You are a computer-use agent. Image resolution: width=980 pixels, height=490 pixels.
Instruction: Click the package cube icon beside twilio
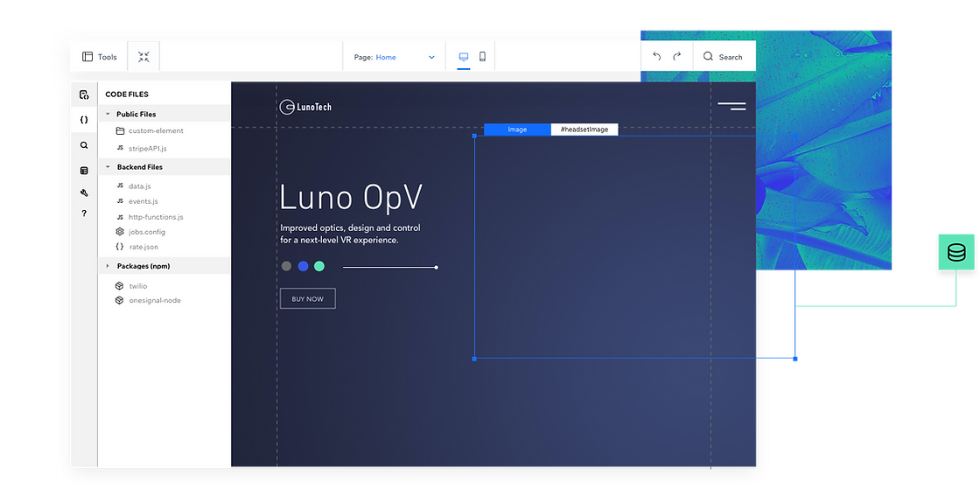point(119,285)
